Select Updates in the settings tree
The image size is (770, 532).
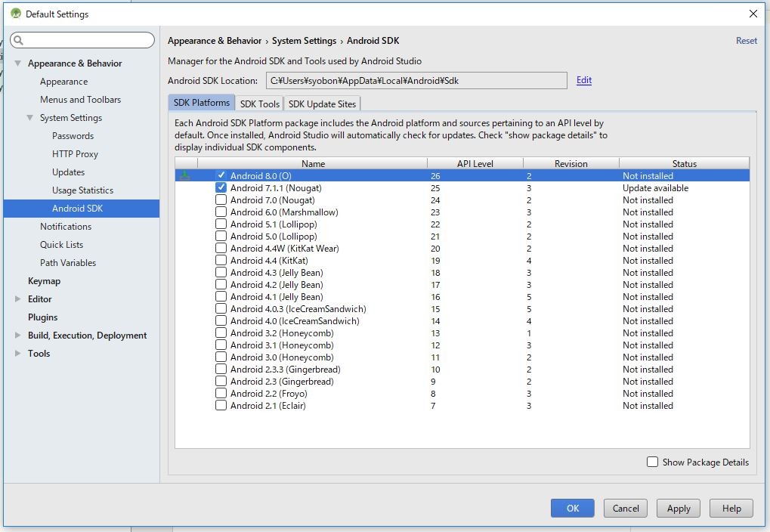pyautogui.click(x=68, y=172)
